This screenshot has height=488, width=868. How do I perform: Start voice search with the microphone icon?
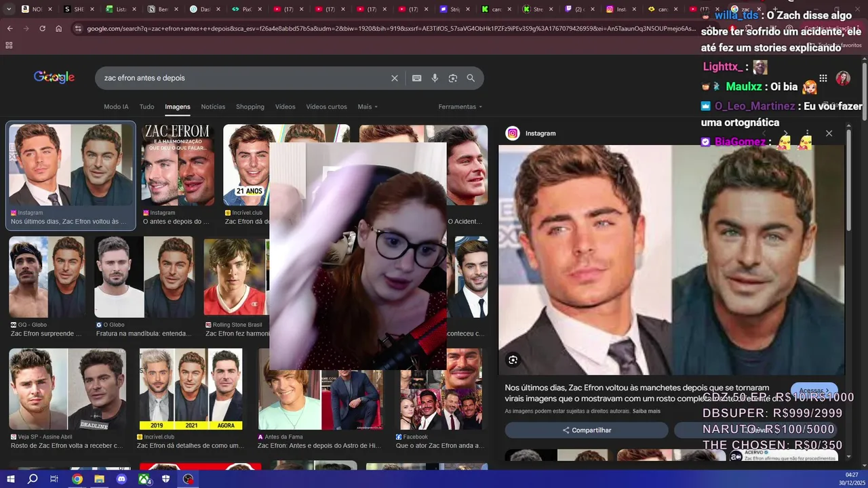[435, 78]
